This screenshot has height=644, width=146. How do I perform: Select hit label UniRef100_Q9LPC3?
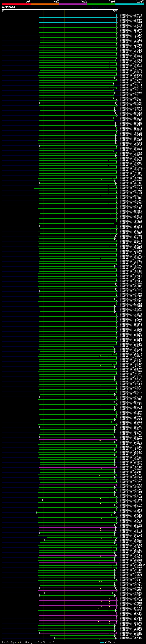pyautogui.click(x=131, y=547)
